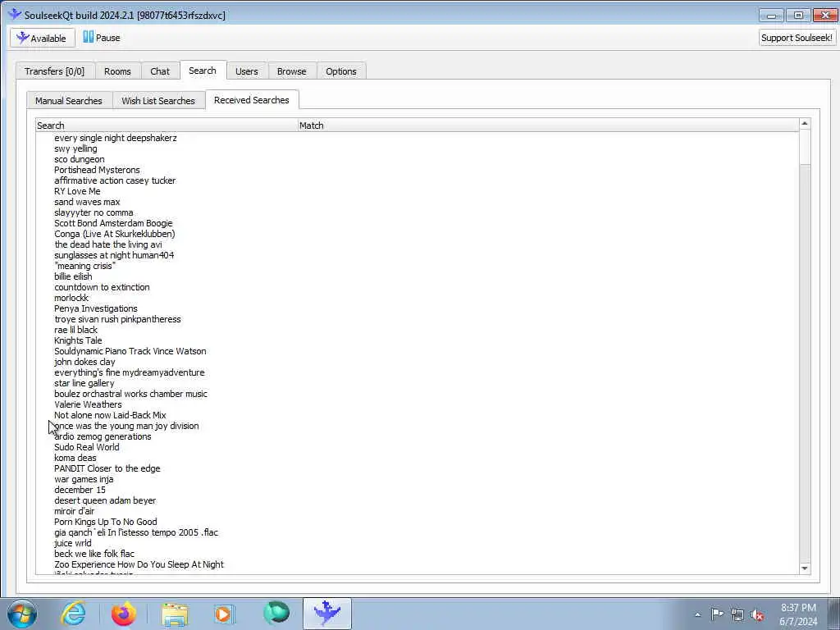The image size is (840, 630).
Task: Open the Options tab
Action: 340,71
